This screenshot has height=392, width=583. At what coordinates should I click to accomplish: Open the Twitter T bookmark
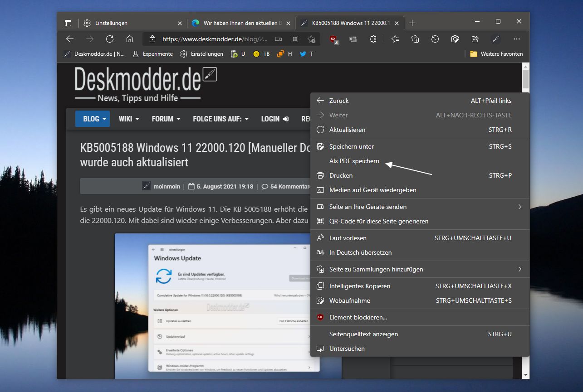[x=306, y=54]
